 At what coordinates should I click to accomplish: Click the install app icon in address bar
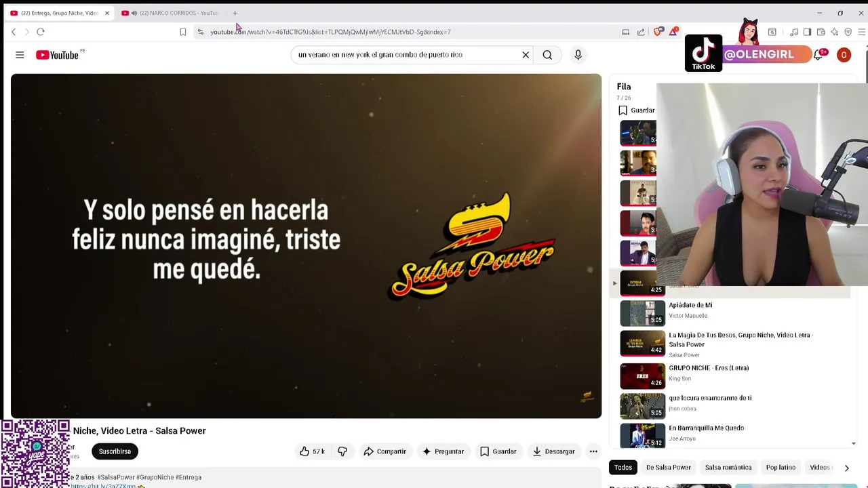(626, 32)
